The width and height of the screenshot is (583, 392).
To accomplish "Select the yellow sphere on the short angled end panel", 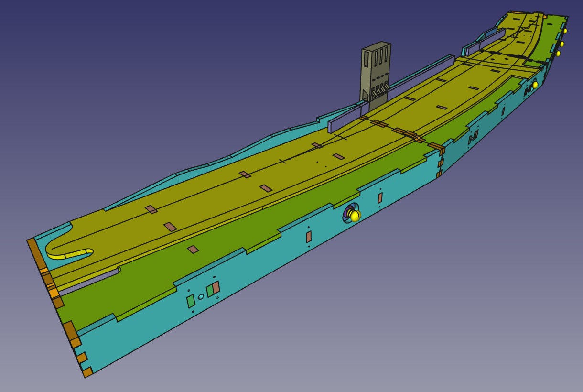I will click(x=535, y=85).
